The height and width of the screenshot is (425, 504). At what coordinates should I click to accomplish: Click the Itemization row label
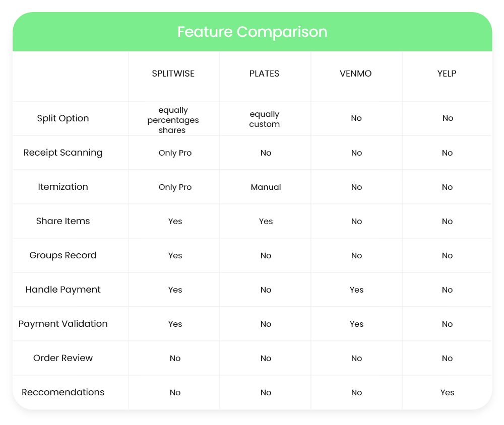pos(63,187)
